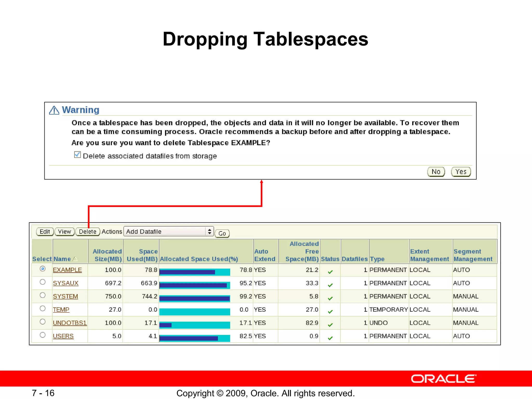
Task: Click EXAMPLE space used progress bar
Action: click(195, 272)
